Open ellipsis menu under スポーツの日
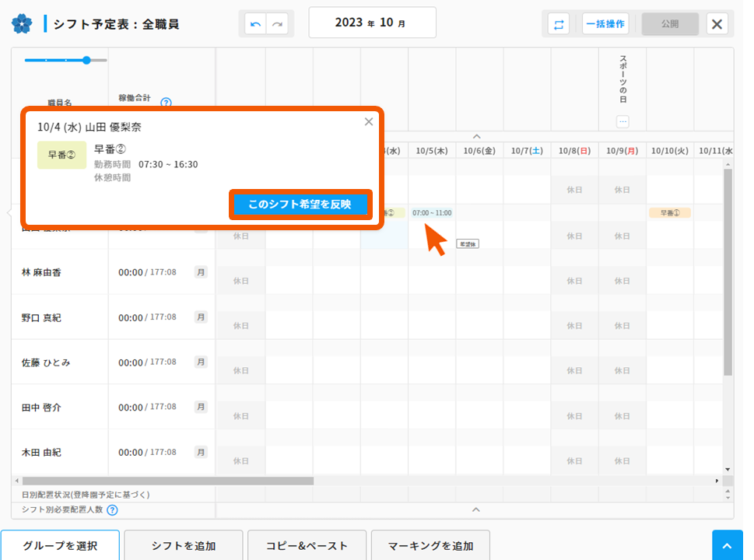754x560 pixels. point(622,121)
